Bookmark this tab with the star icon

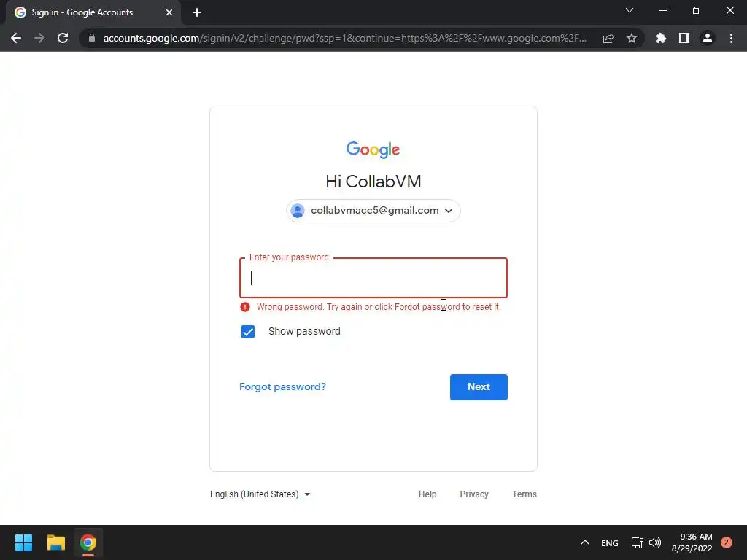(x=632, y=38)
